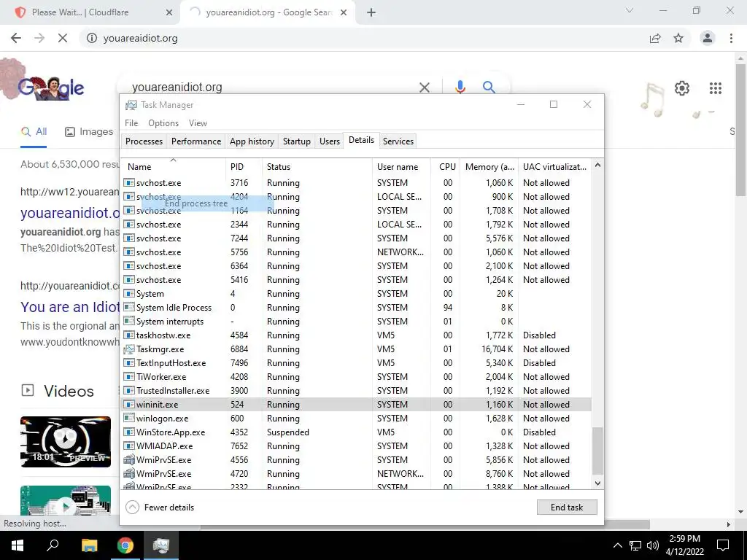The height and width of the screenshot is (560, 747).
Task: Click the Google search magnifier icon
Action: (x=489, y=87)
